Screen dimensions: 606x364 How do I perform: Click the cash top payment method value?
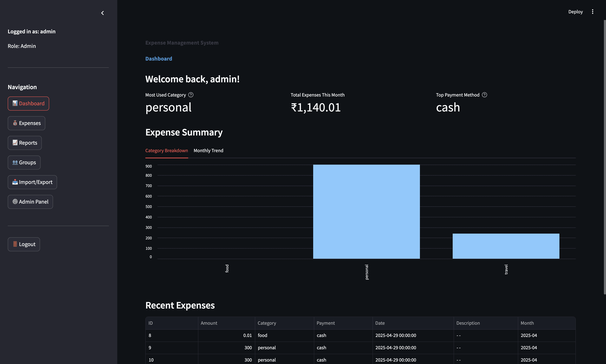pos(448,107)
